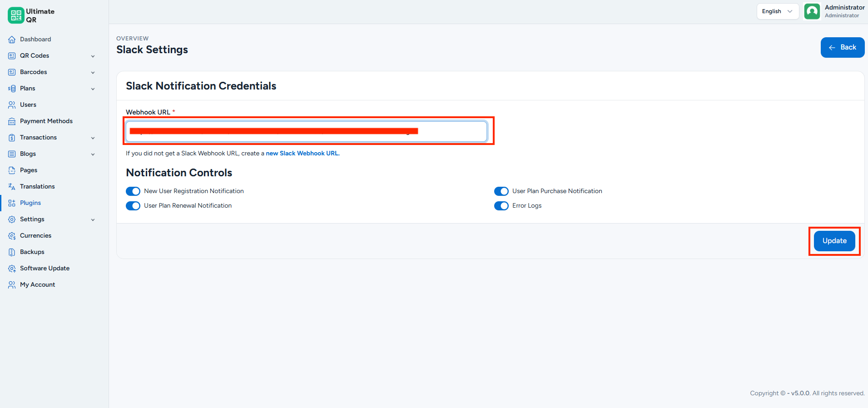
Task: Toggle User Plan Renewal Notification switch
Action: (133, 206)
